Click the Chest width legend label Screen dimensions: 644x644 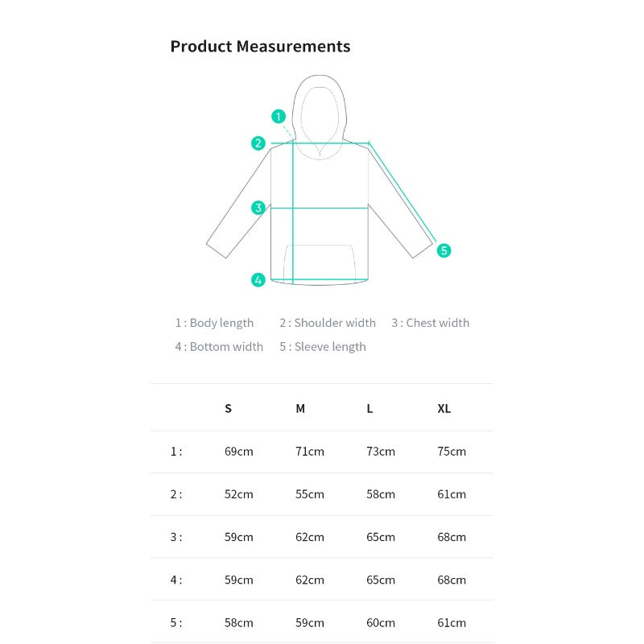pos(431,323)
